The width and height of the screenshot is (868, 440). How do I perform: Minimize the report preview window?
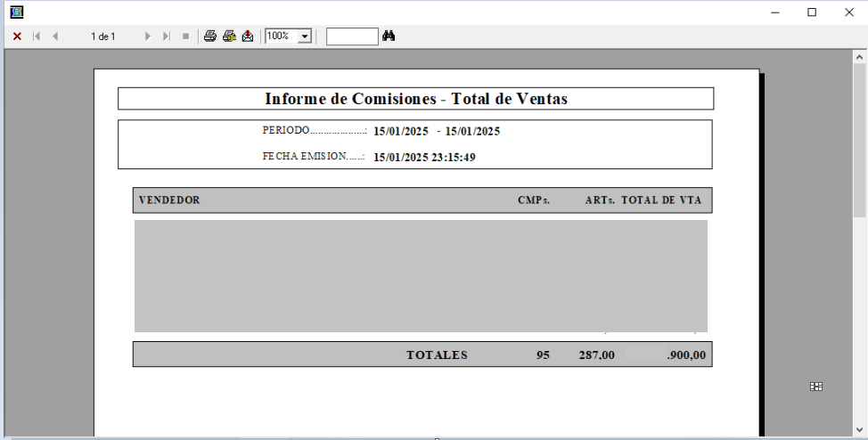pos(775,12)
